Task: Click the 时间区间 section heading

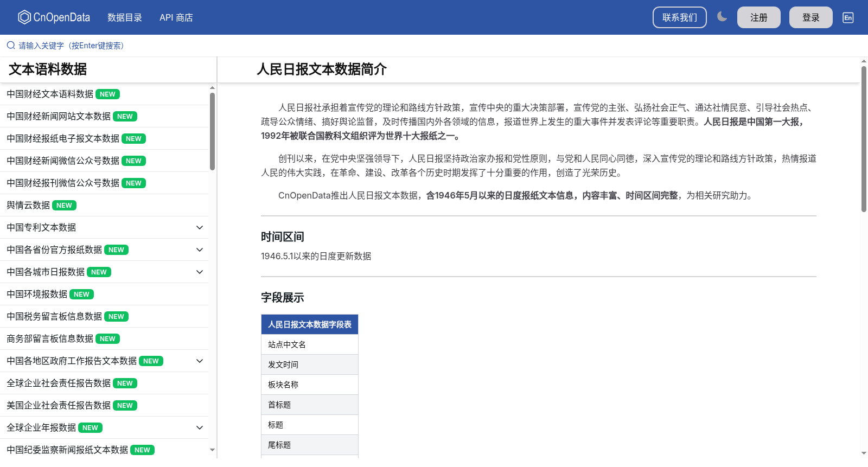Action: point(283,236)
